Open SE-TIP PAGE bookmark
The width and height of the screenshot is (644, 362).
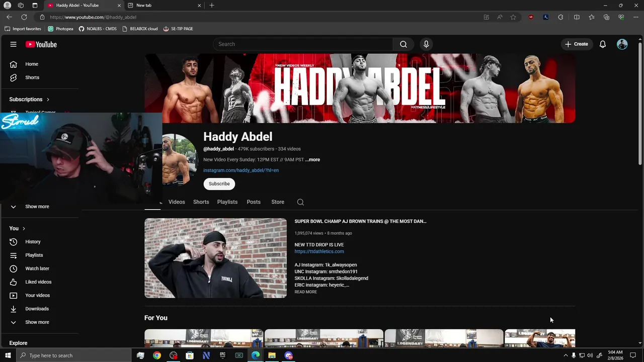click(x=178, y=29)
